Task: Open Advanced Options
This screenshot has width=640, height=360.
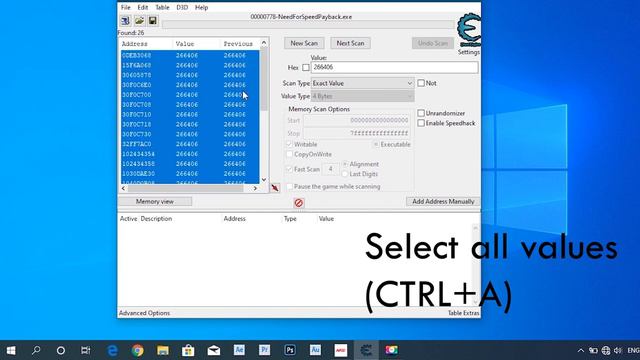Action: click(x=144, y=313)
